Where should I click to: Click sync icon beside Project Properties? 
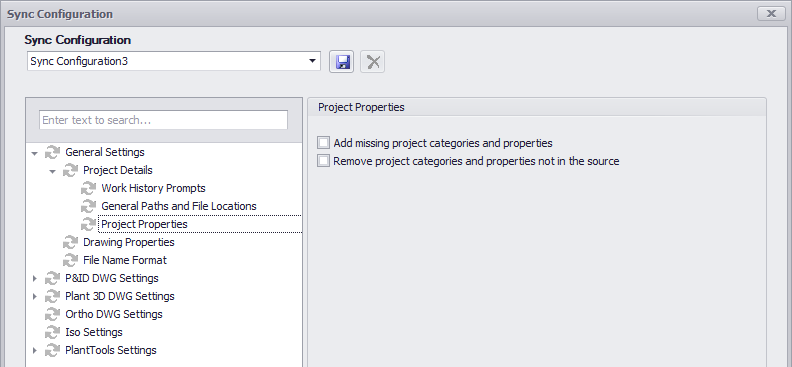click(88, 224)
